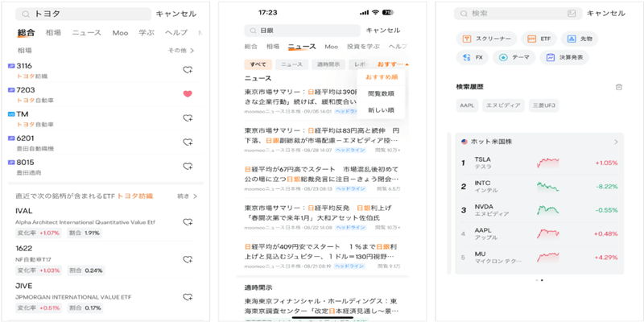644x322 pixels.
Task: Click JP market badge next to 7203
Action: 11,90
